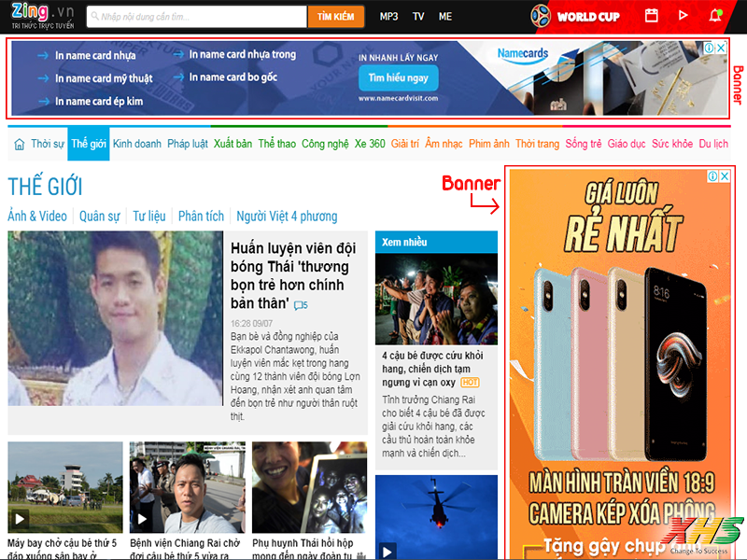Click the Tìm hiểu ngay ad button

tap(399, 78)
